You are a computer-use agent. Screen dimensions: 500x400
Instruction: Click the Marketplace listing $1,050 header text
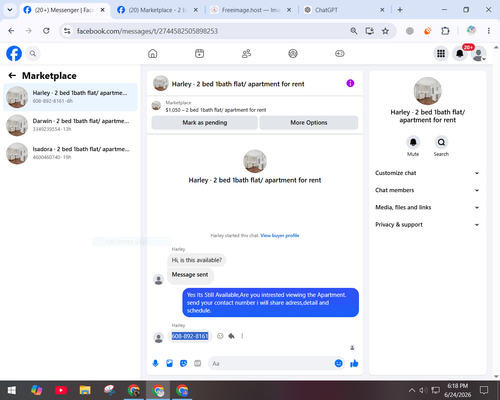(216, 110)
